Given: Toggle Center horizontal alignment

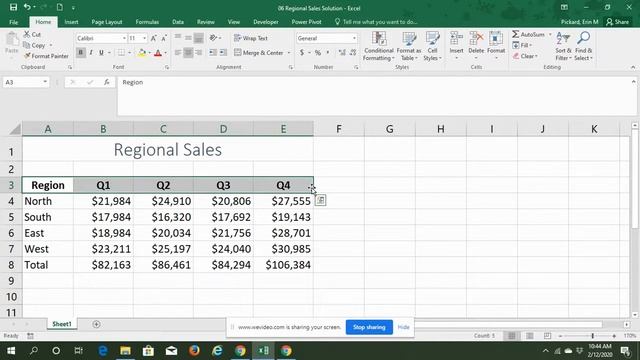Looking at the screenshot, I should tap(188, 53).
